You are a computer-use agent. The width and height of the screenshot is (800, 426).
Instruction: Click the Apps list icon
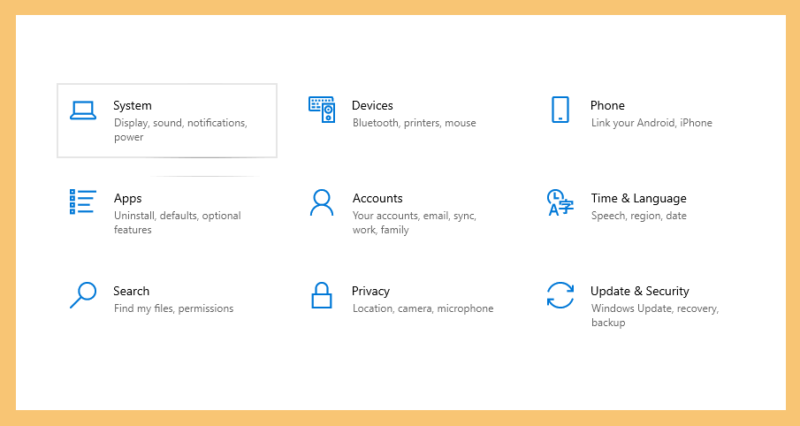click(83, 202)
